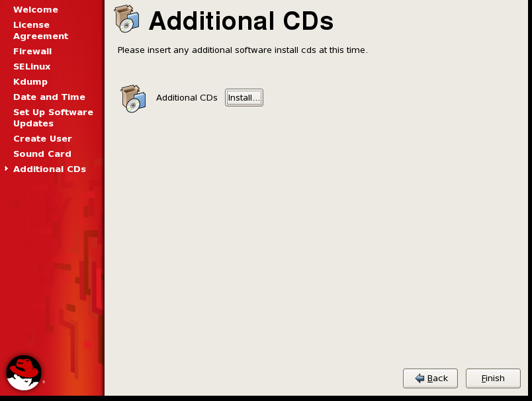Image resolution: width=532 pixels, height=401 pixels.
Task: Click the 'Please insert any additional software' instruction text
Action: [243, 50]
